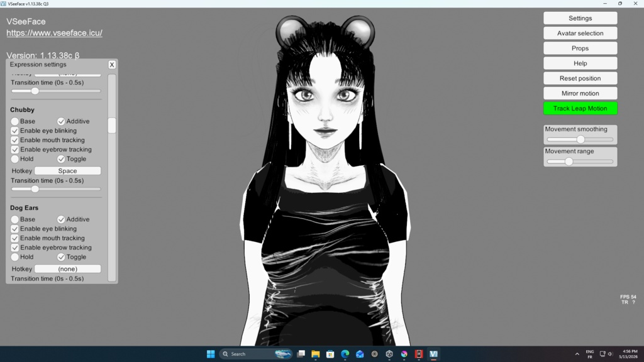Click the Expression settings scrollbar handle
644x362 pixels.
click(112, 126)
